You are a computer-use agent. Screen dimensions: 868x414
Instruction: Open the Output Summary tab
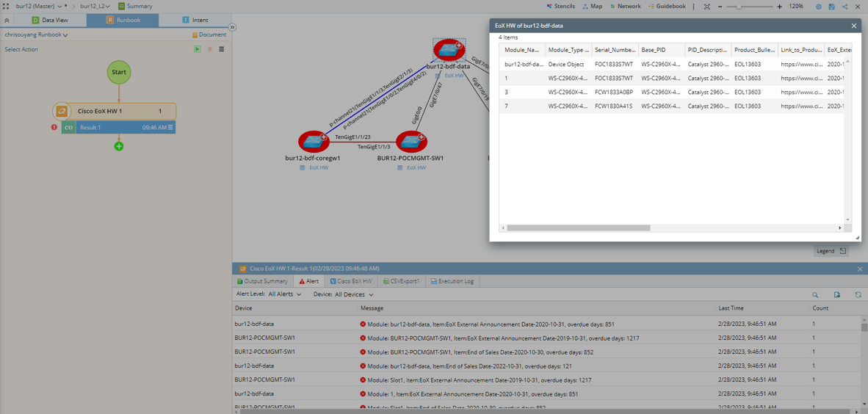coord(262,281)
